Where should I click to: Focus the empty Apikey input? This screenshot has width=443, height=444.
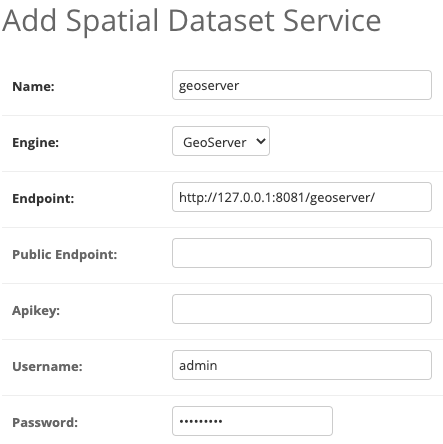[302, 309]
